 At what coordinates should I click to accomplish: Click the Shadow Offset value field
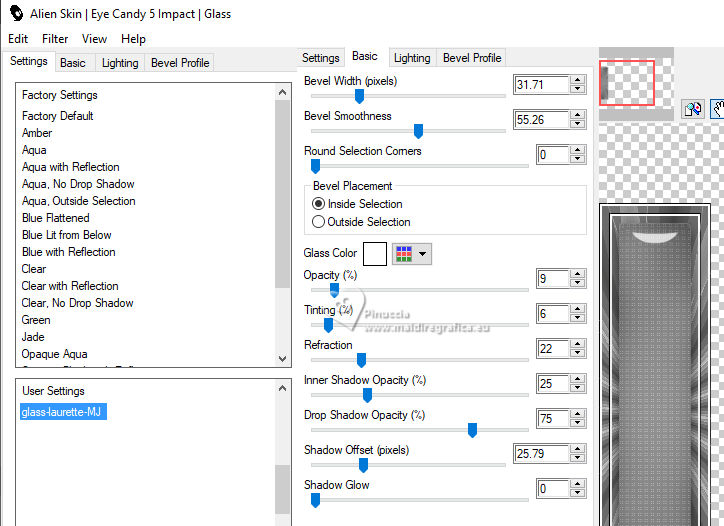[541, 453]
